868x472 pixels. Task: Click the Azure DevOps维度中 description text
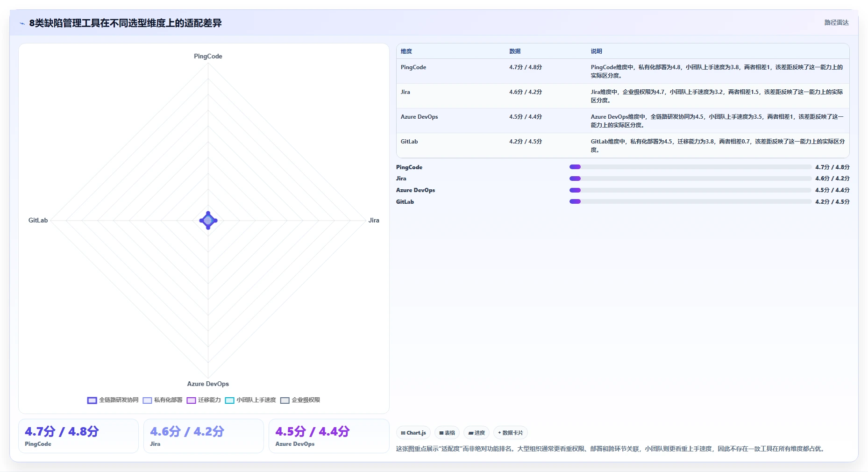tap(717, 121)
